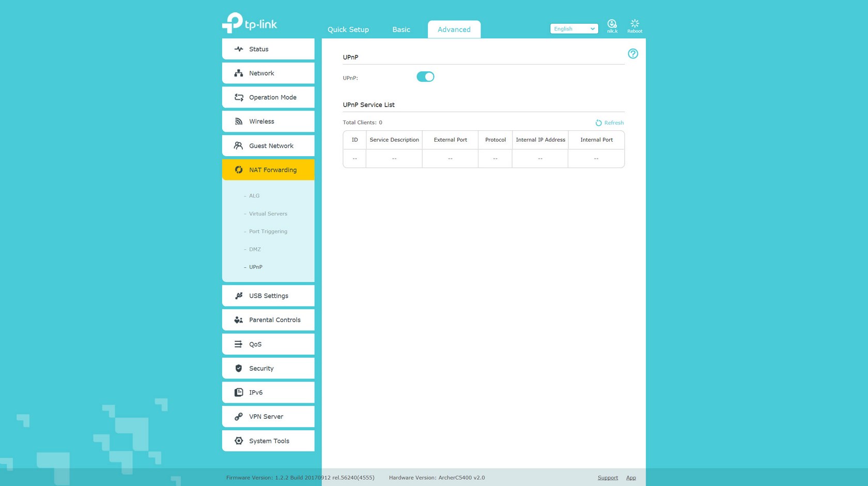Click the Hardware Version ArcherC5400 text
This screenshot has width=868, height=486.
point(437,478)
